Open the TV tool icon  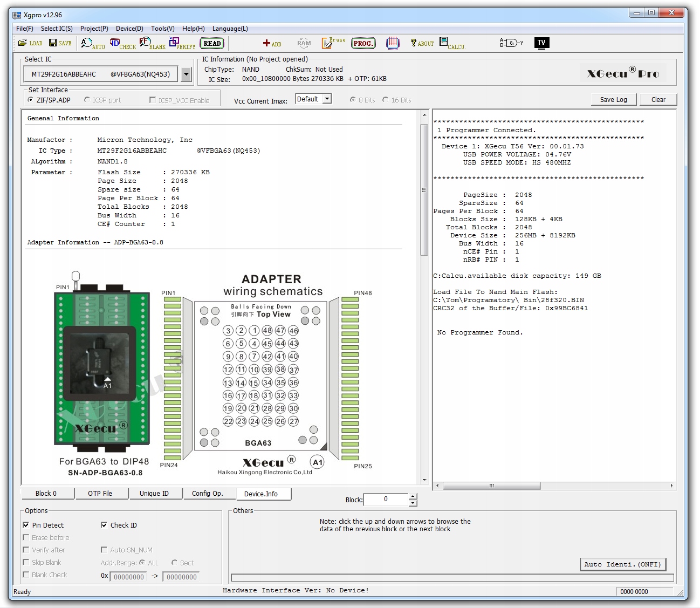tap(541, 43)
